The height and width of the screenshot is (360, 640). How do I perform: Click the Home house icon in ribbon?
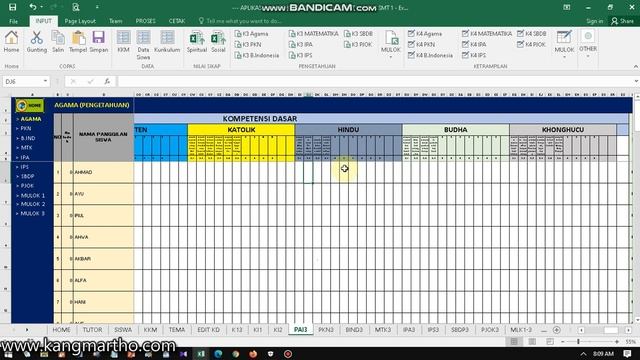point(11,38)
